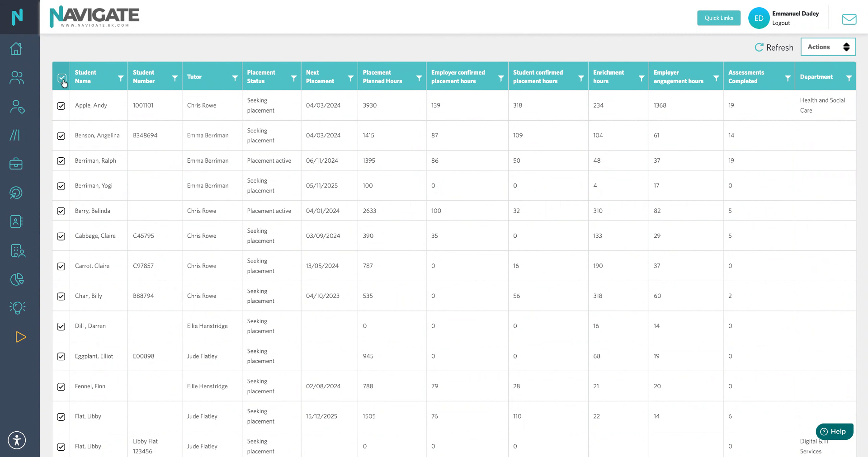The height and width of the screenshot is (457, 868).
Task: Click the Logout link
Action: (x=781, y=23)
